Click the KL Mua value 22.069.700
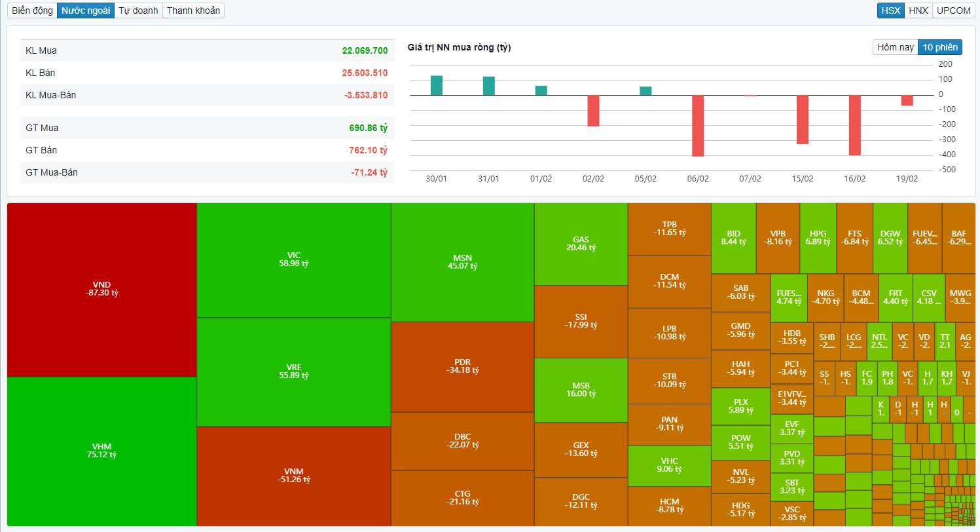The height and width of the screenshot is (532, 980). tap(365, 50)
